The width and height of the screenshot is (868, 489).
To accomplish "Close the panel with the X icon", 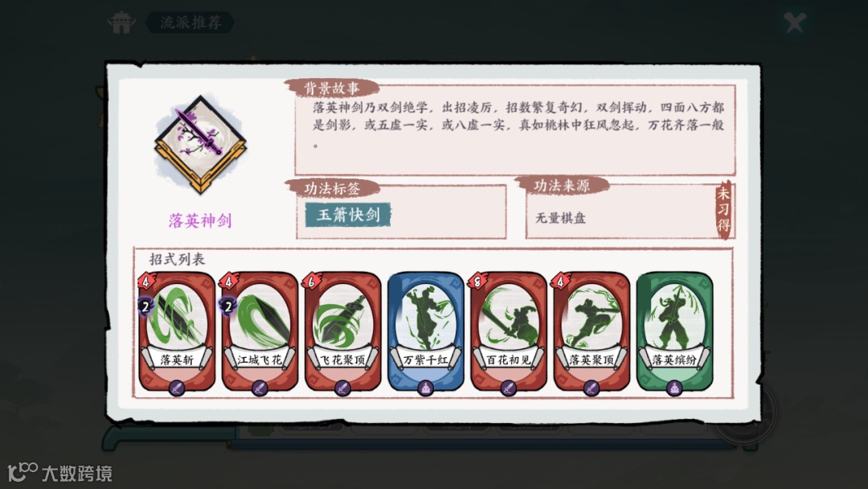I will pos(795,23).
